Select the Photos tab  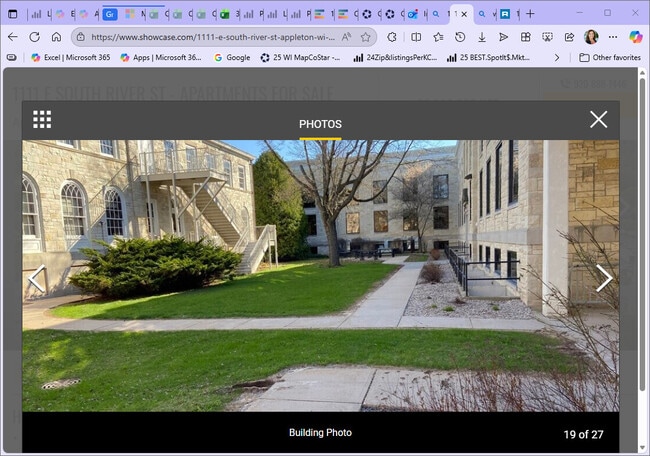320,125
